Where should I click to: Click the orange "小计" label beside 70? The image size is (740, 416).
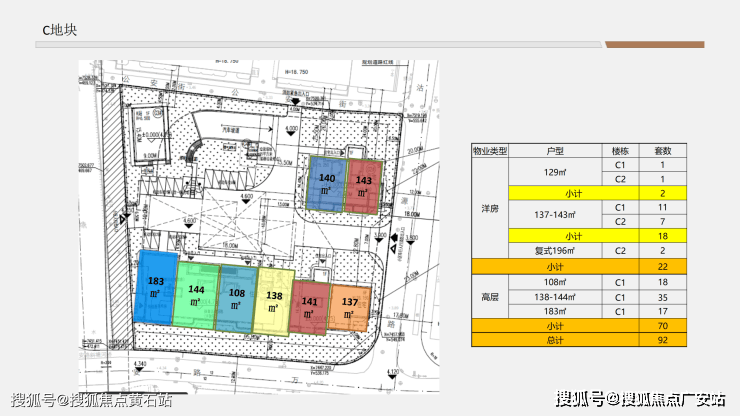click(x=555, y=326)
